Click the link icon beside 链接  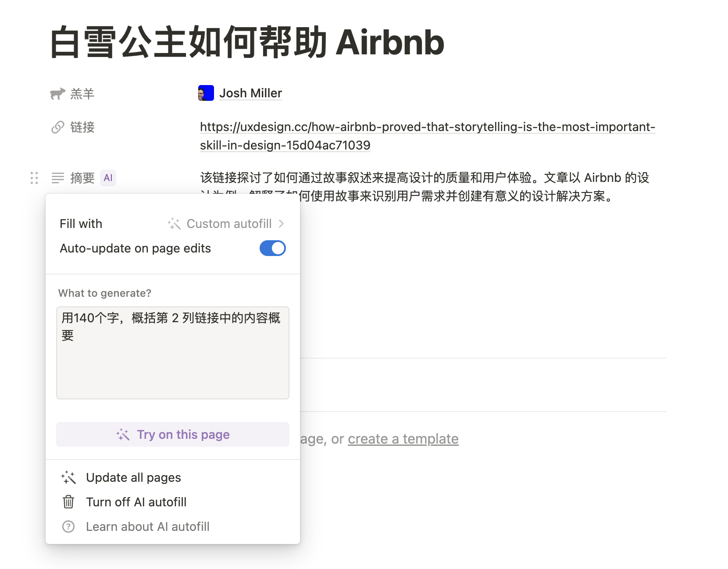tap(58, 127)
